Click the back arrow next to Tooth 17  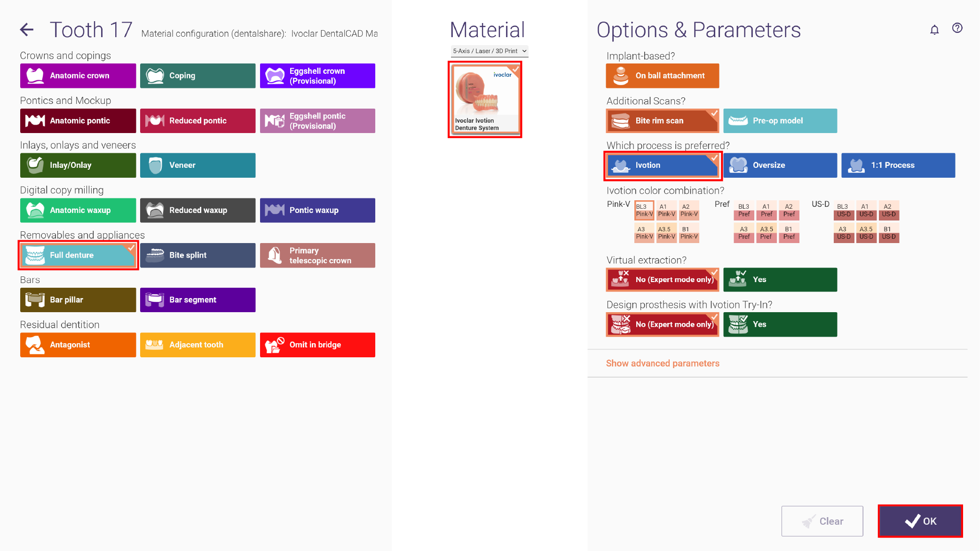tap(27, 30)
